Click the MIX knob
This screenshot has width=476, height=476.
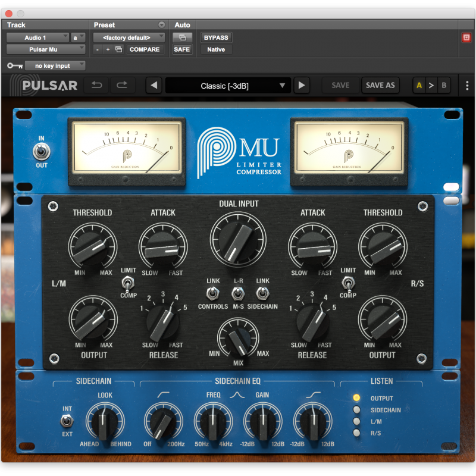238,339
